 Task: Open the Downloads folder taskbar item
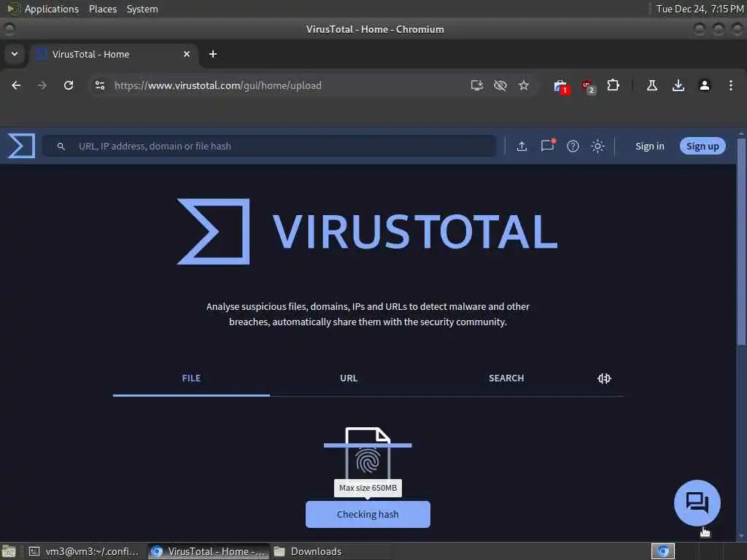(308, 551)
